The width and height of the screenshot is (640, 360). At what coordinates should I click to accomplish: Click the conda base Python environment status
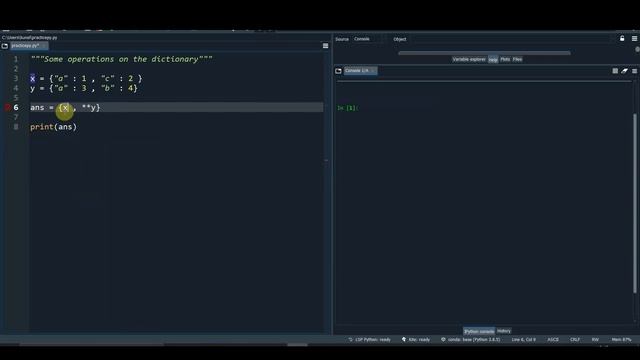(x=470, y=340)
